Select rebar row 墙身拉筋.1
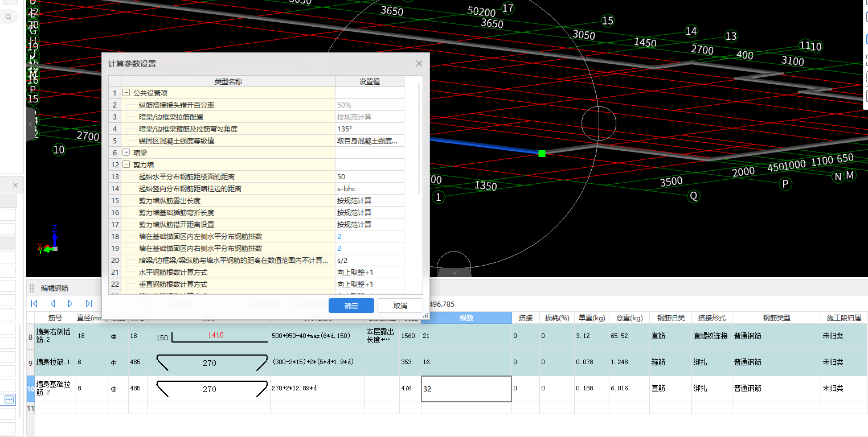The image size is (868, 437). pos(55,362)
